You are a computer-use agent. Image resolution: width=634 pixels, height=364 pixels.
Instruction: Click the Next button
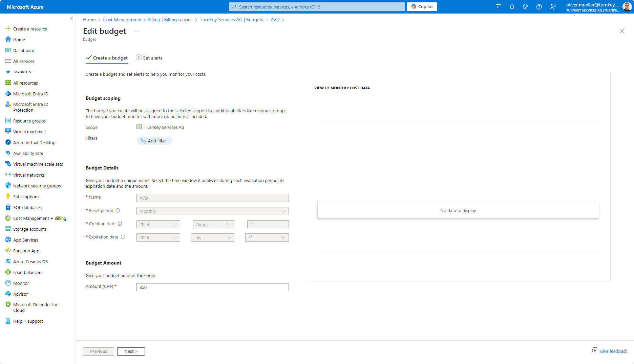[131, 351]
